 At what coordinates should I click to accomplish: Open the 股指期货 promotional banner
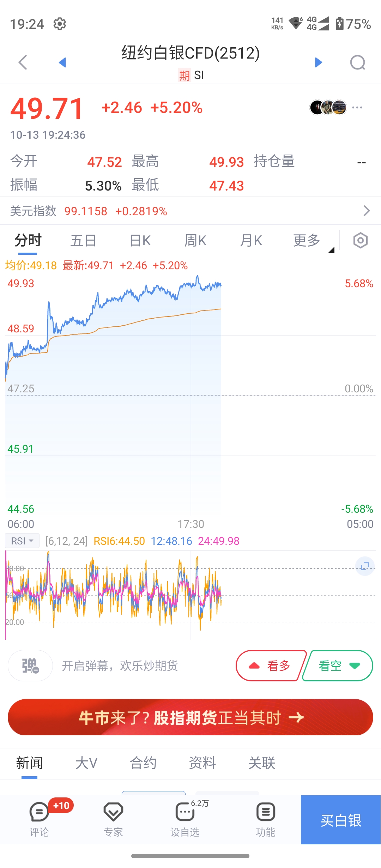coord(190,717)
